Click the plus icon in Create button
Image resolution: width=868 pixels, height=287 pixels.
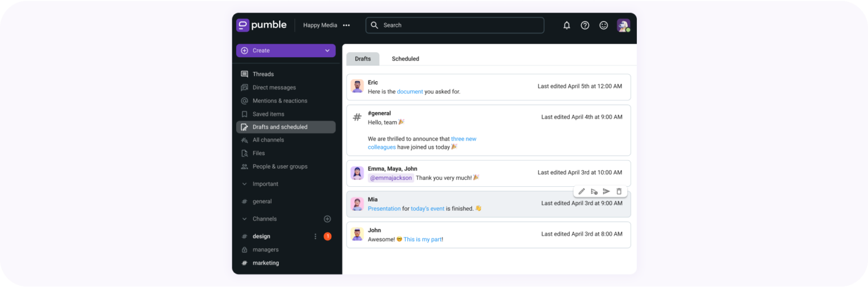tap(245, 50)
